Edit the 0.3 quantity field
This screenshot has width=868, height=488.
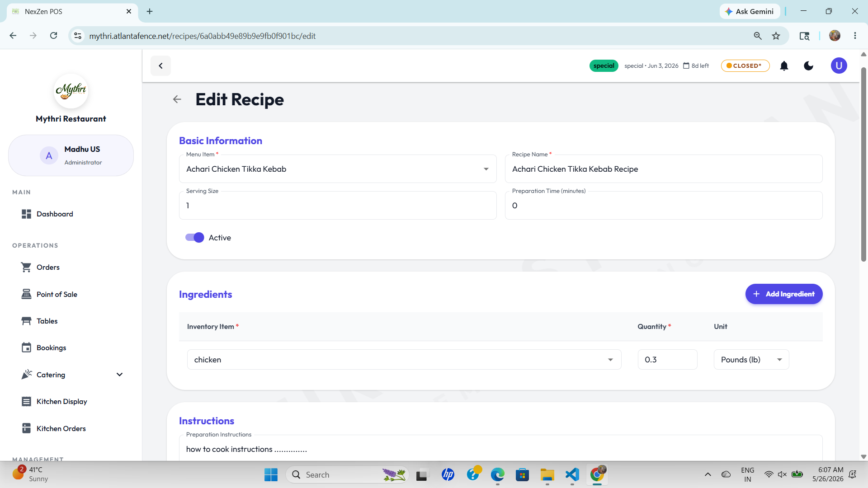pos(668,360)
